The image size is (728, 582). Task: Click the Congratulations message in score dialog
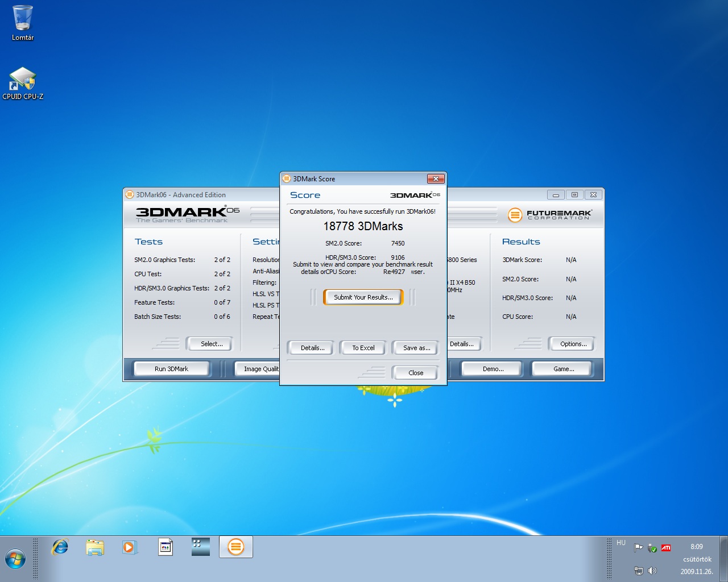point(362,211)
